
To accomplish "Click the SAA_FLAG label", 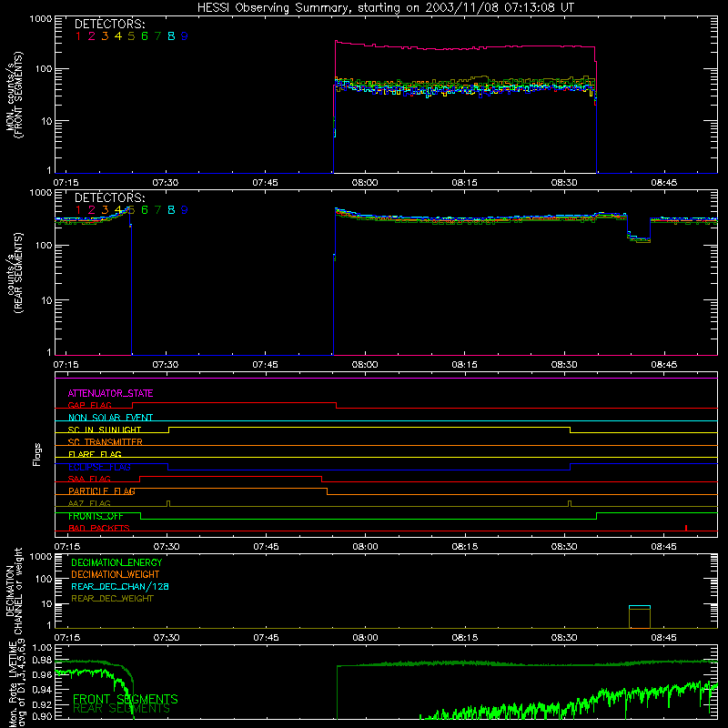I will [89, 480].
